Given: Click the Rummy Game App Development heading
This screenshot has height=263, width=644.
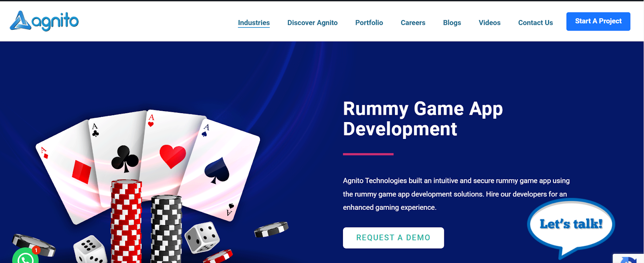Looking at the screenshot, I should point(423,119).
